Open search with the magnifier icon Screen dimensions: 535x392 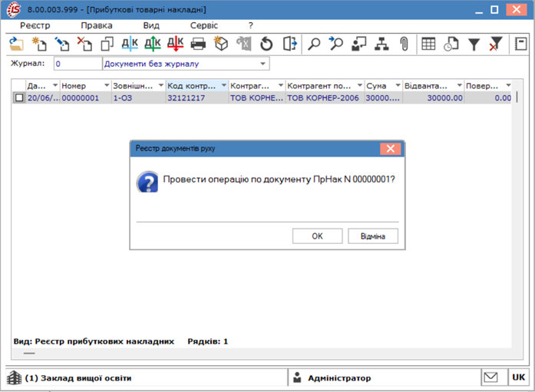[x=314, y=44]
